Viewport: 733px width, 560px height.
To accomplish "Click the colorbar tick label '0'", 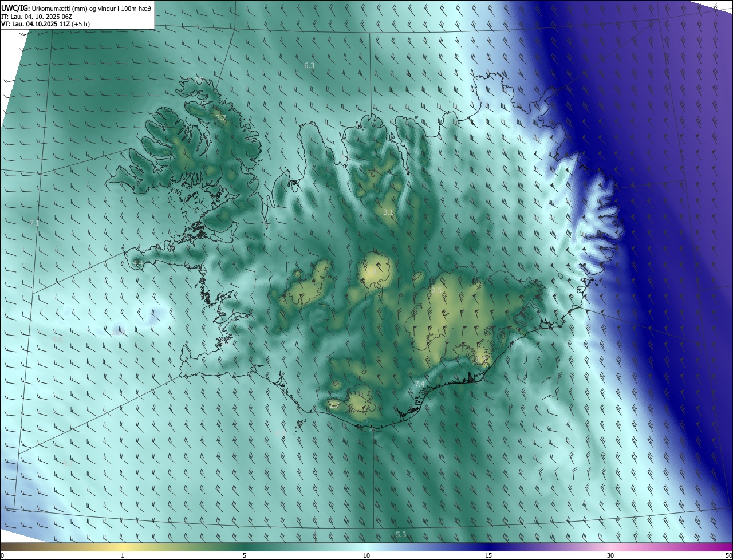I will [2, 555].
